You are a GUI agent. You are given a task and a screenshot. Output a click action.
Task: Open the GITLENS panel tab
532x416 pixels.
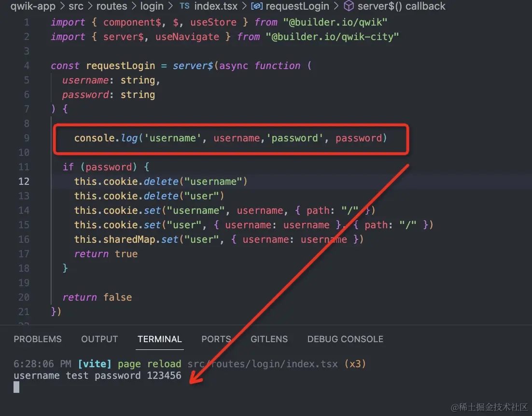coord(269,339)
